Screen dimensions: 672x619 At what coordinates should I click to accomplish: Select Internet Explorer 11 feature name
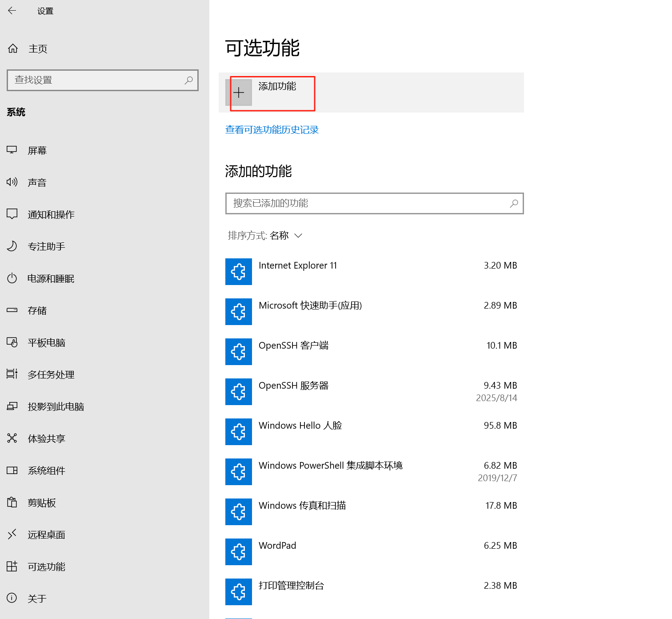[298, 265]
